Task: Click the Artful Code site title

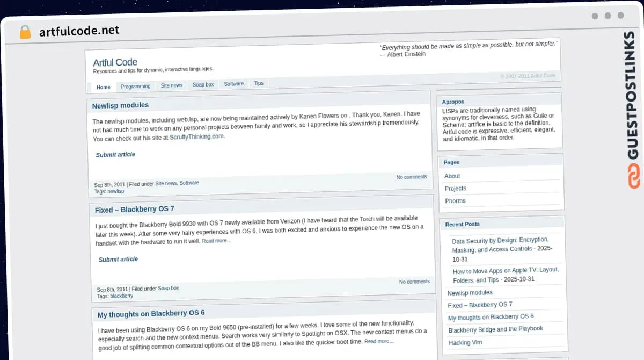Action: [115, 62]
